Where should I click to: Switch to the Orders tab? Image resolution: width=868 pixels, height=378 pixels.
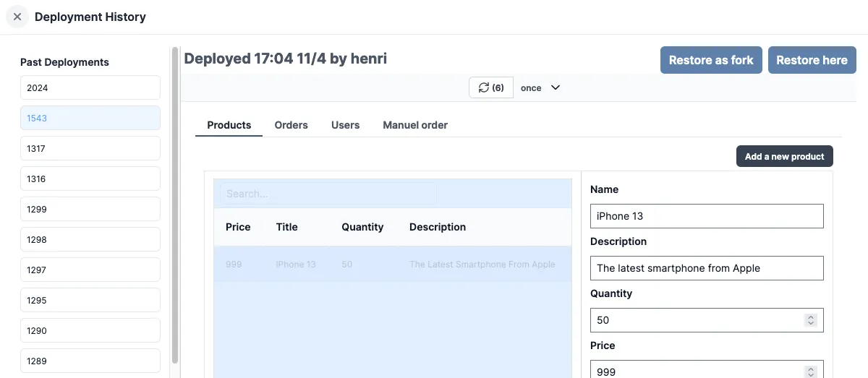291,125
